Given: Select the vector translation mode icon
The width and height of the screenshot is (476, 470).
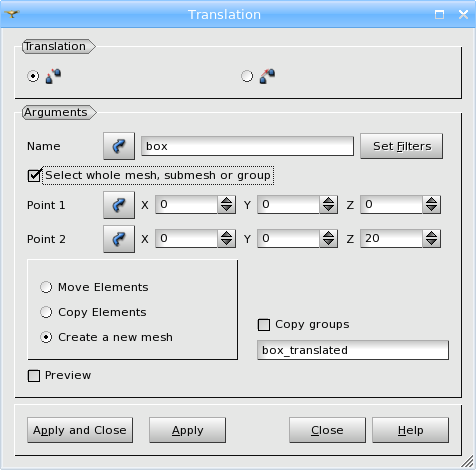Looking at the screenshot, I should (x=267, y=76).
